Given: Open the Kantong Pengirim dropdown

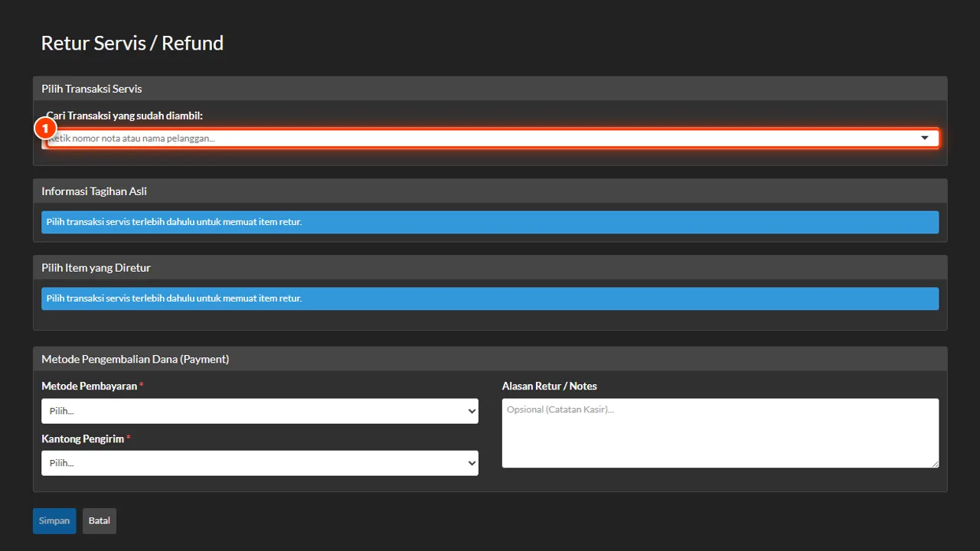Looking at the screenshot, I should pyautogui.click(x=260, y=463).
